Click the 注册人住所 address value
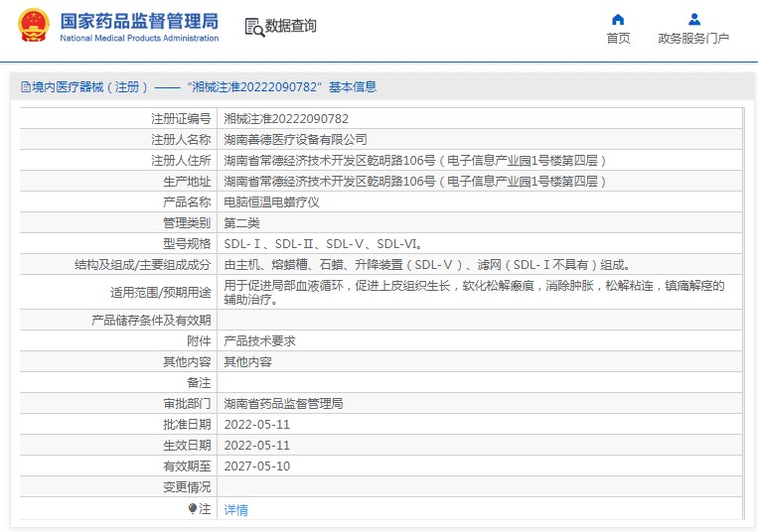This screenshot has width=758, height=532. pyautogui.click(x=415, y=160)
